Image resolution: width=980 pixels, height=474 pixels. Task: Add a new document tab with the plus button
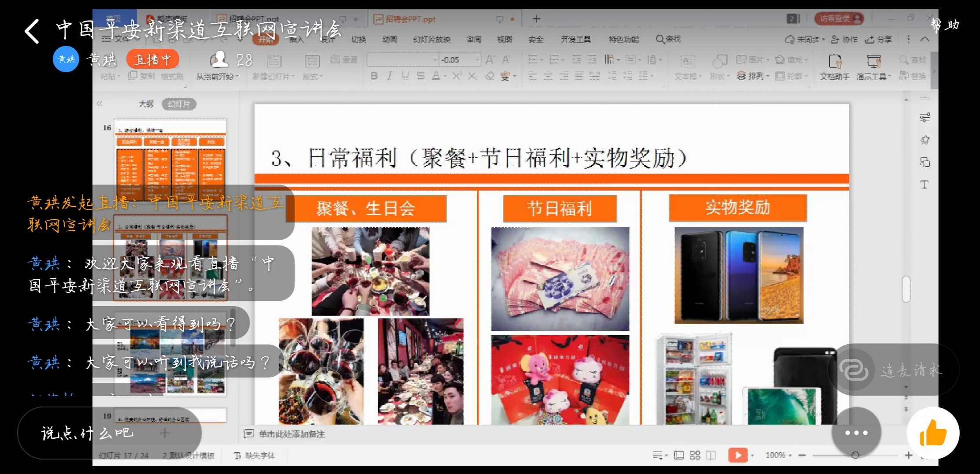coord(536,19)
